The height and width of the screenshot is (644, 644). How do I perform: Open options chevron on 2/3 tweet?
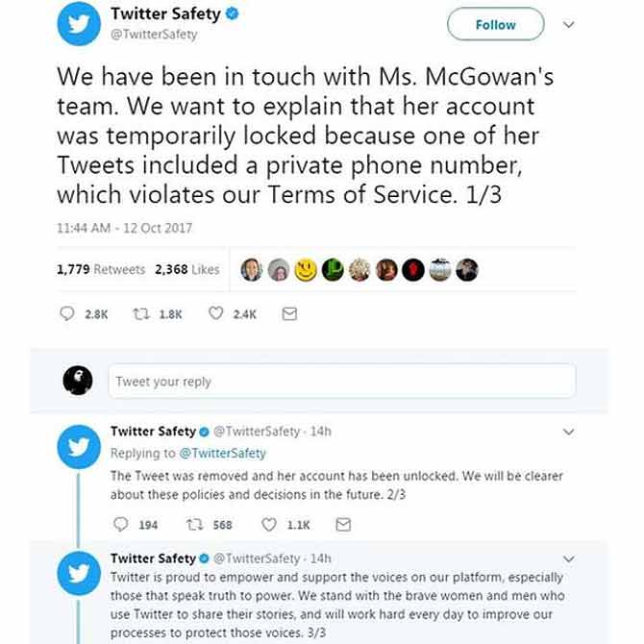click(x=568, y=433)
